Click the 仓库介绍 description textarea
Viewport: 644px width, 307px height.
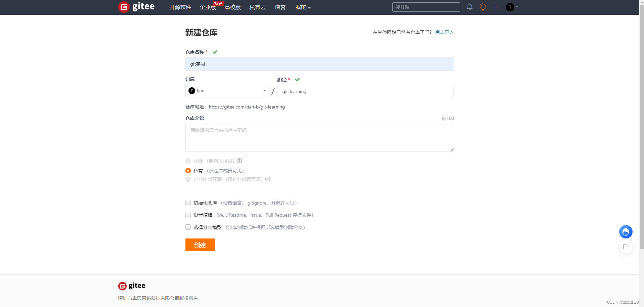(x=319, y=138)
